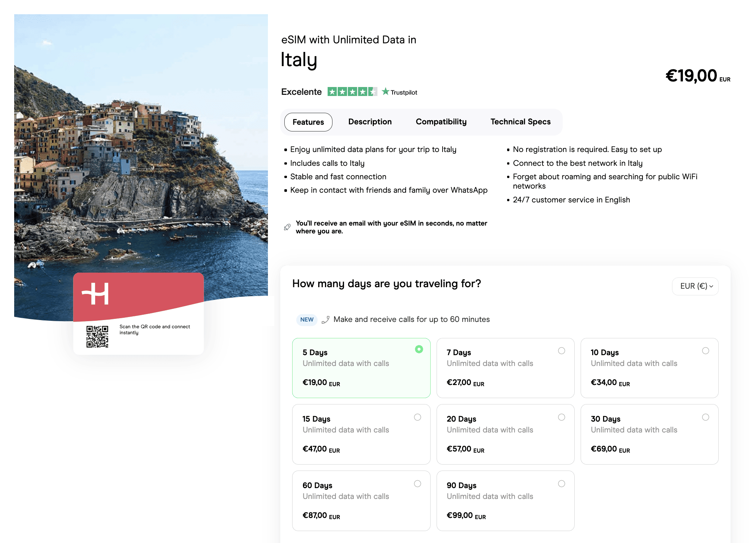This screenshot has height=543, width=756.
Task: Select the 7 Days plan radio button
Action: coord(562,351)
